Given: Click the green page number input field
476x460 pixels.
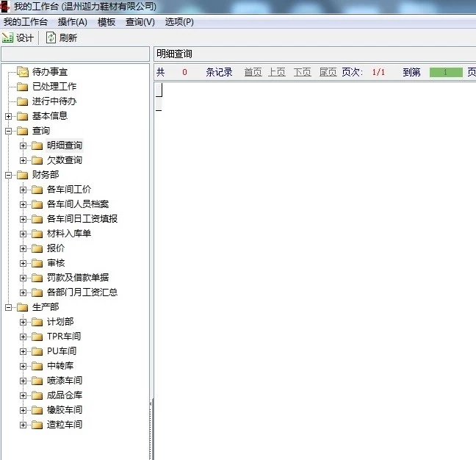Looking at the screenshot, I should (445, 72).
